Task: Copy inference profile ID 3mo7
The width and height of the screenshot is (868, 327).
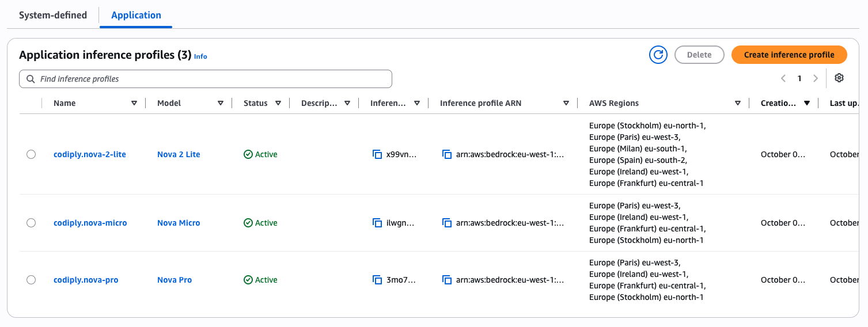Action: [x=378, y=280]
